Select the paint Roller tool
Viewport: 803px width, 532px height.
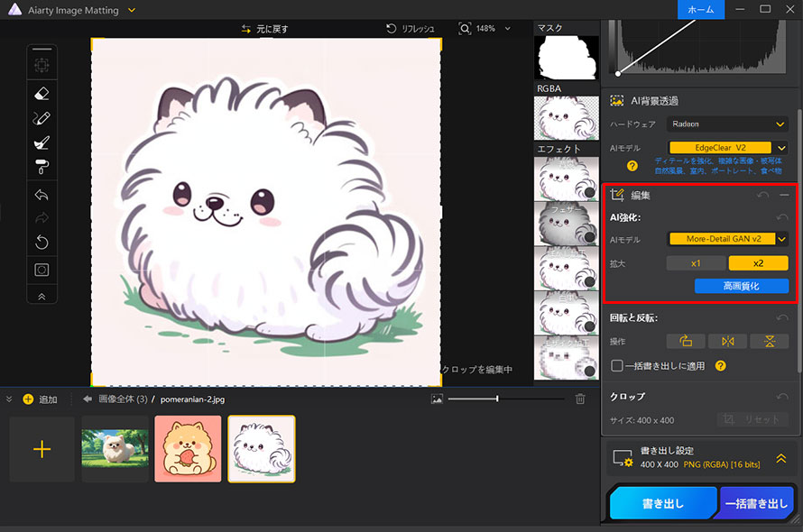click(x=42, y=167)
